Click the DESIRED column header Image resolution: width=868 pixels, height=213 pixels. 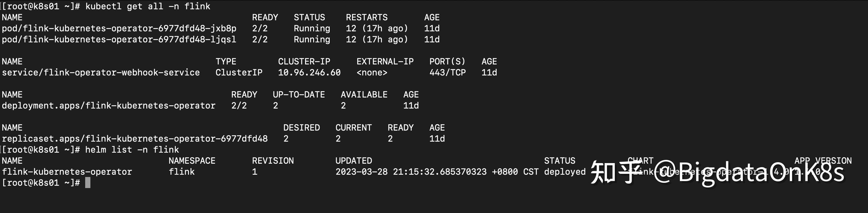[x=302, y=128]
